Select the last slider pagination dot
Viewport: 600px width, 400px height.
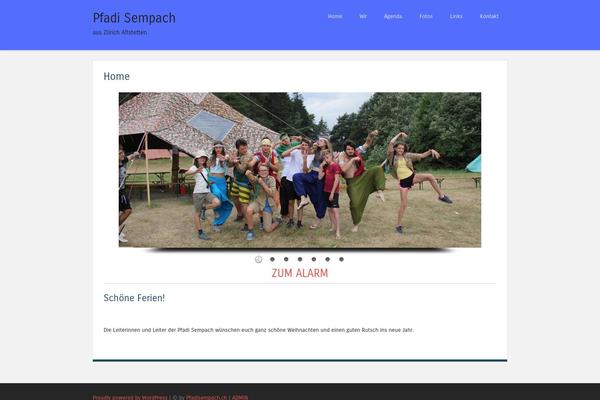(x=341, y=260)
